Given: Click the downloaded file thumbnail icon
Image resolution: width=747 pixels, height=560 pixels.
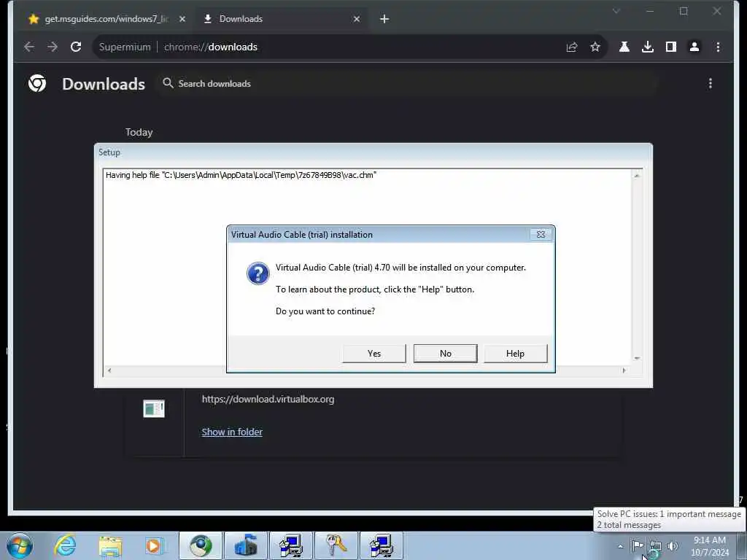Looking at the screenshot, I should point(154,408).
